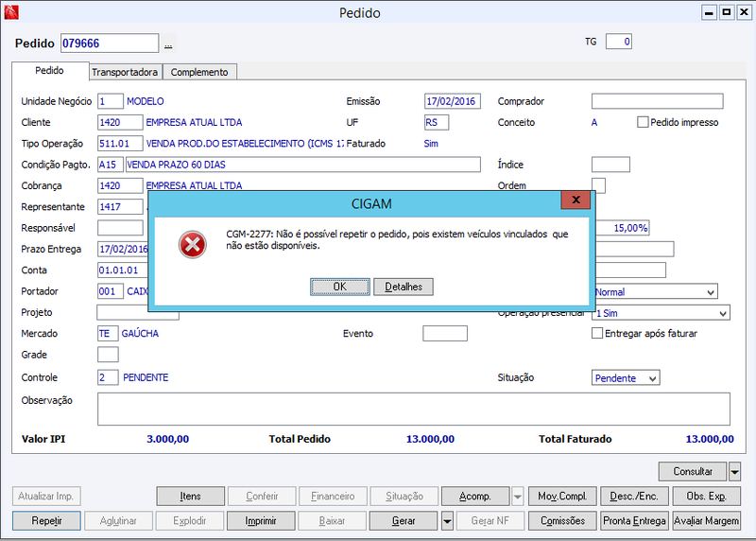Click the Acomp. button

475,497
